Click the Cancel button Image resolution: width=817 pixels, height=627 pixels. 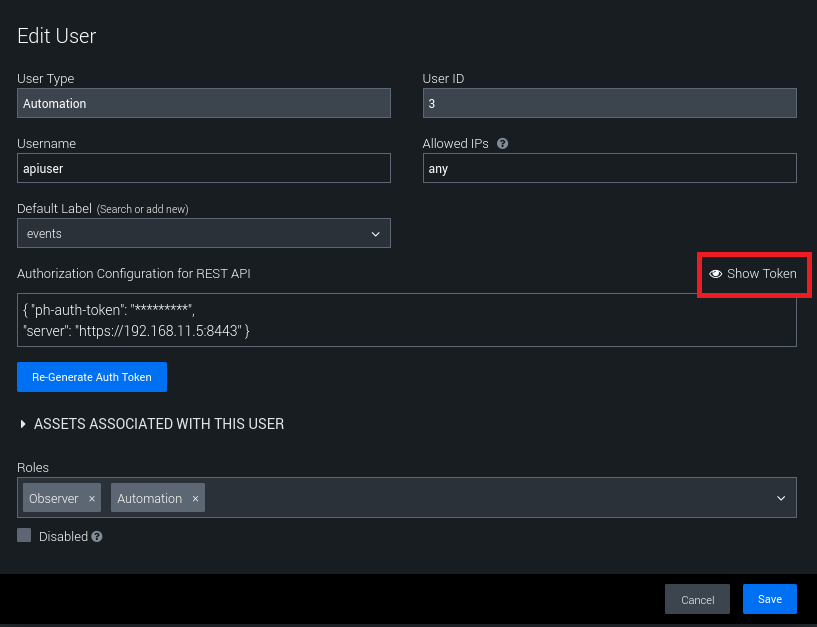coord(697,599)
